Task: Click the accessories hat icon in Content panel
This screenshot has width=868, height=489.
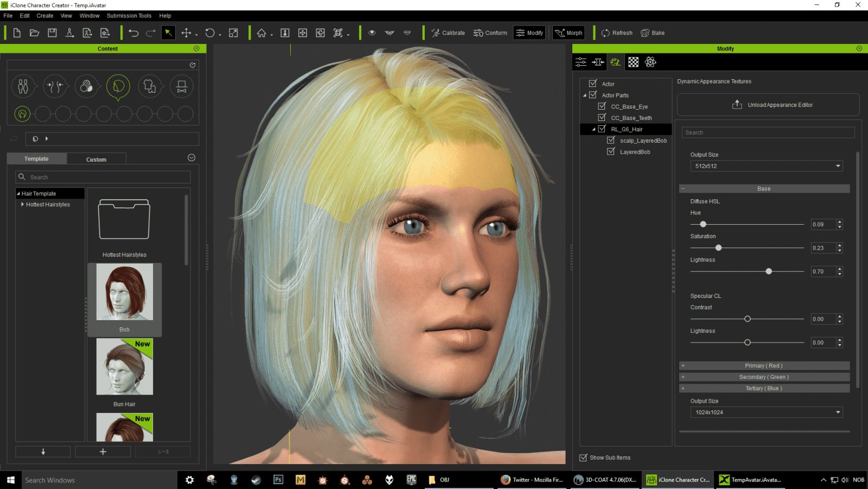Action: tap(181, 86)
